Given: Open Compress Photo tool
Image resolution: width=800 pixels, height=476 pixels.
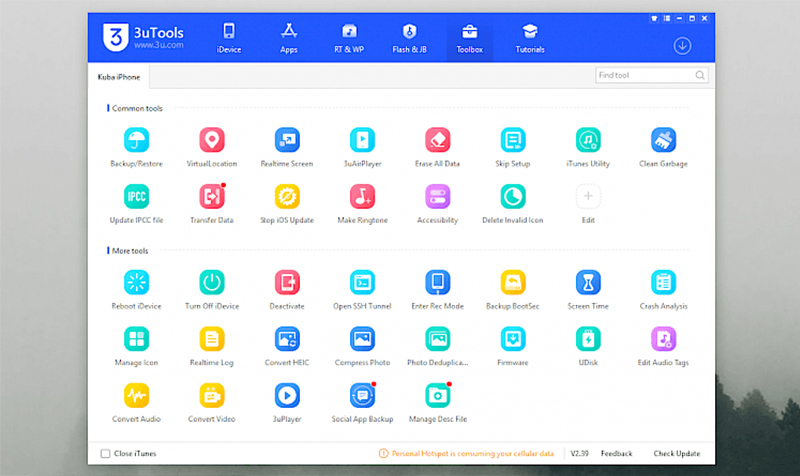Looking at the screenshot, I should click(362, 339).
